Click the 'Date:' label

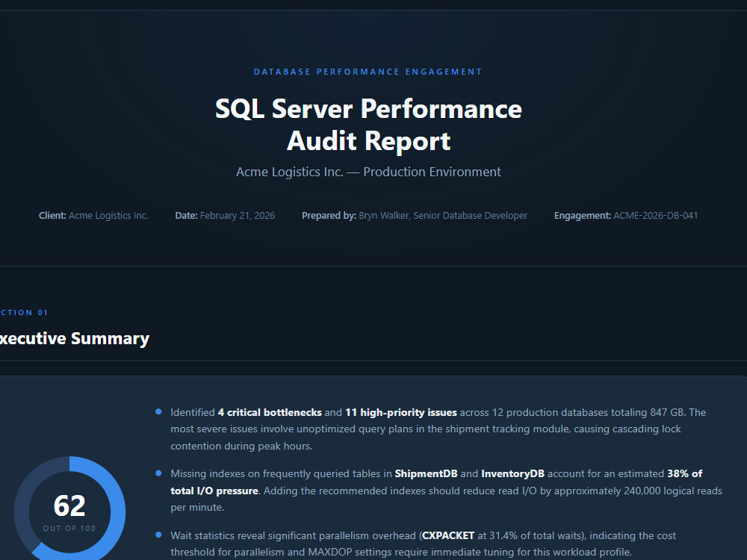point(186,216)
